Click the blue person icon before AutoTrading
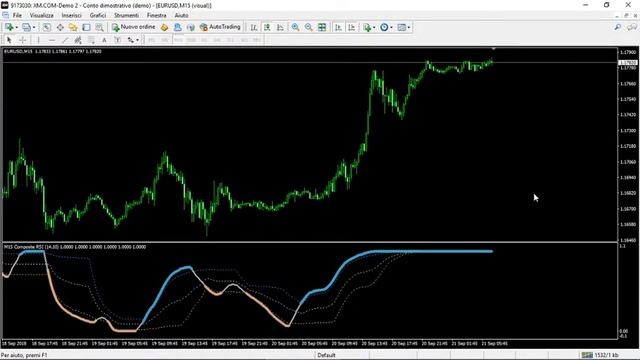 [177, 27]
